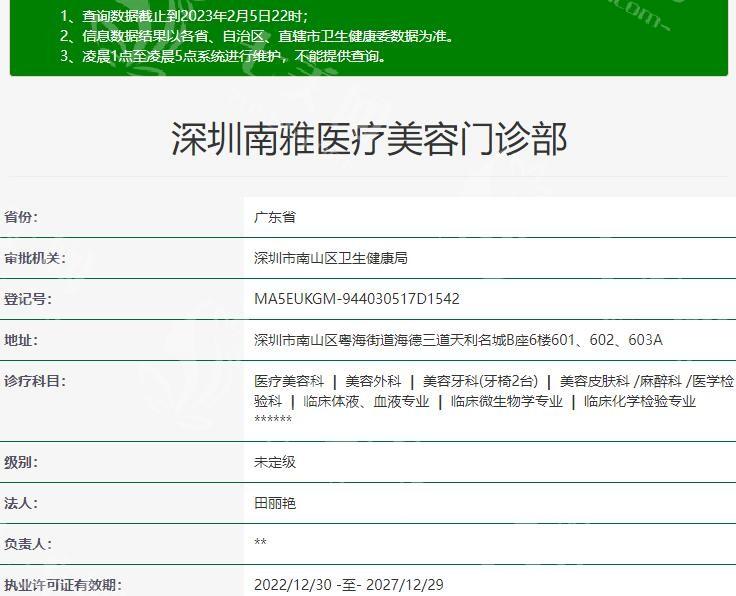Click the 负责人 label

click(x=28, y=544)
